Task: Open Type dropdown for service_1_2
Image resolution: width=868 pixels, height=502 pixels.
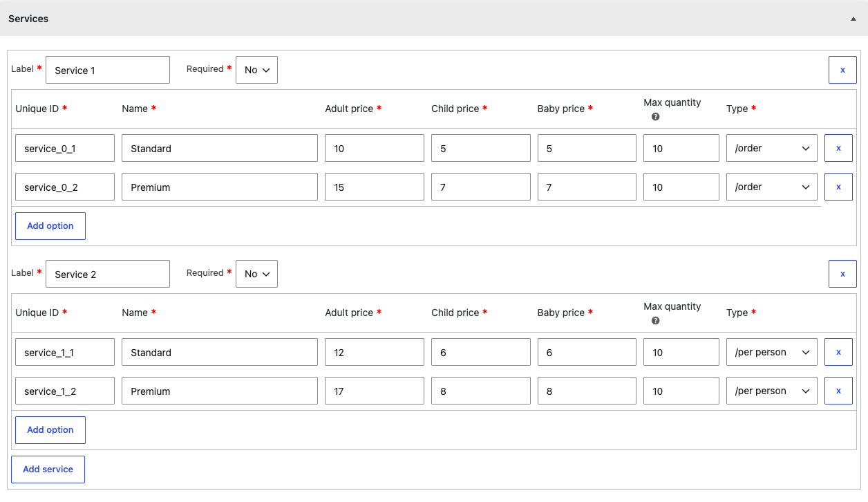Action: (x=772, y=391)
